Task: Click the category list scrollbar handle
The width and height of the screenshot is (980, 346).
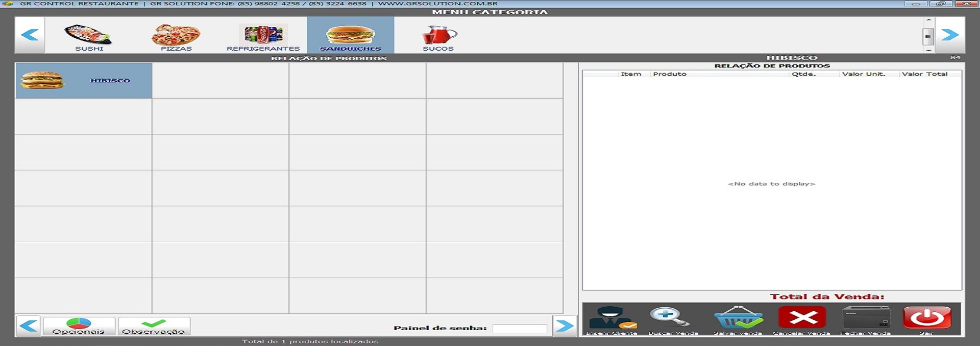Action: click(x=928, y=36)
